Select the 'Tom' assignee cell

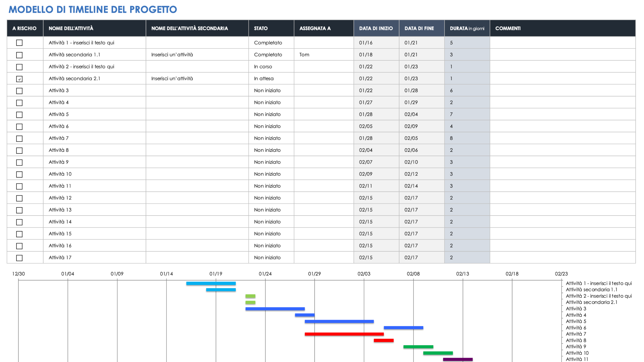(324, 55)
